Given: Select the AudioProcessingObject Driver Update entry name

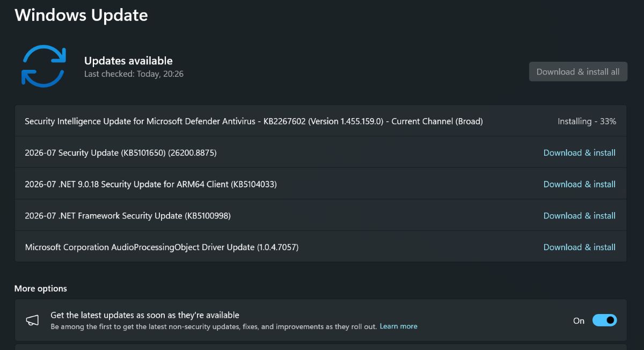Looking at the screenshot, I should point(162,247).
